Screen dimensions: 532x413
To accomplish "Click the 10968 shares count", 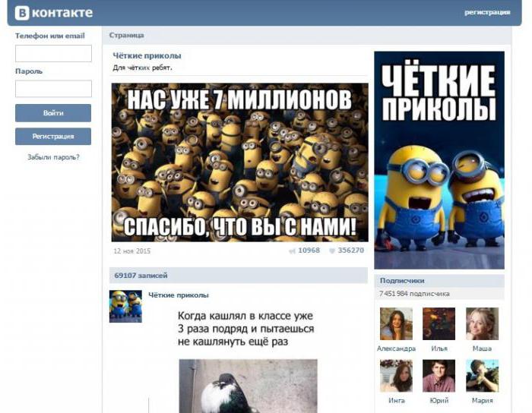I will 309,251.
